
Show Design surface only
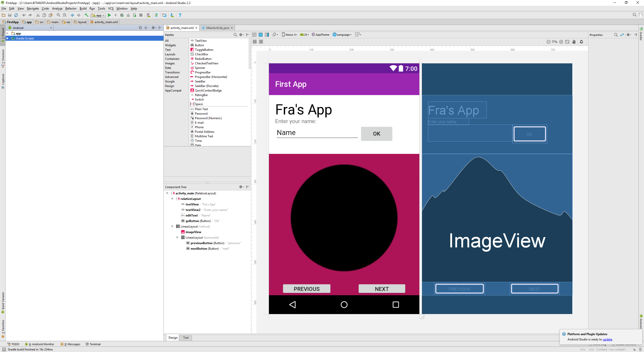pos(254,35)
